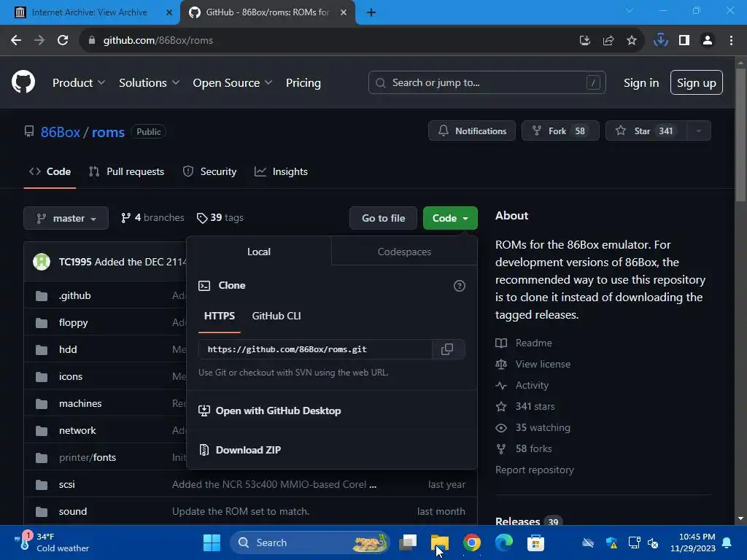Open new browser tab
747x560 pixels.
click(371, 12)
